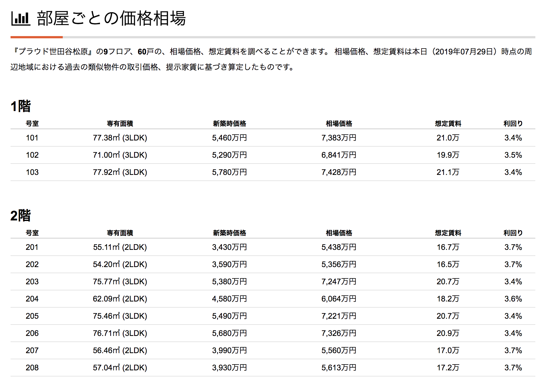Select room number 203

(x=32, y=282)
